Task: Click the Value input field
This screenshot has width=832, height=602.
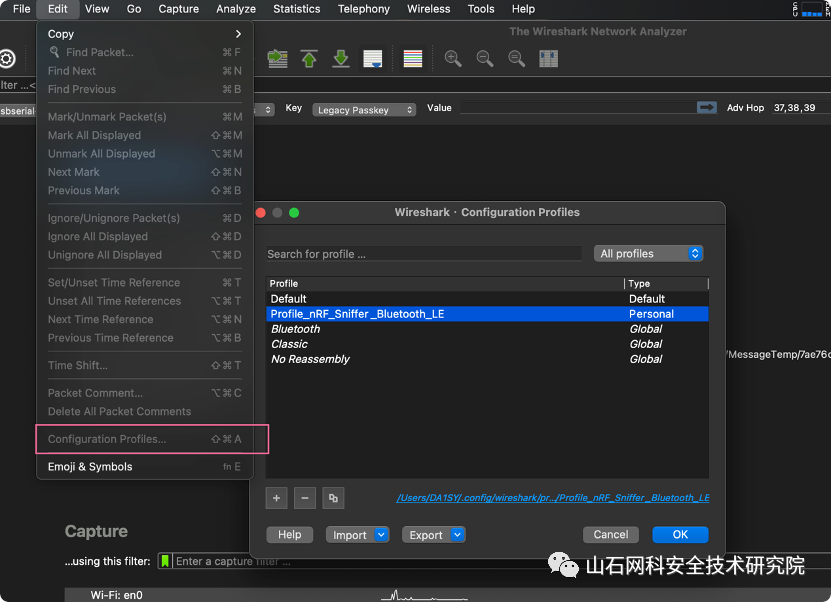Action: [576, 108]
